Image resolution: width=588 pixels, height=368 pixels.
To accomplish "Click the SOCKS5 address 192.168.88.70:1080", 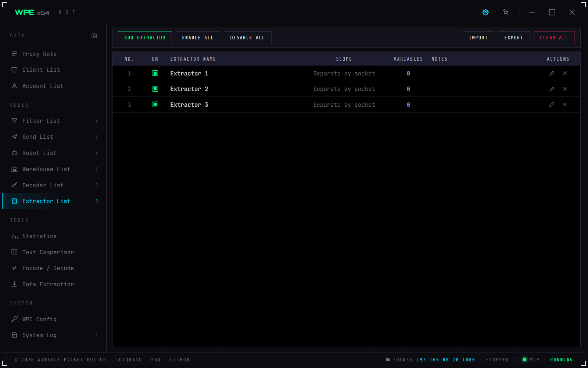I will click(445, 360).
